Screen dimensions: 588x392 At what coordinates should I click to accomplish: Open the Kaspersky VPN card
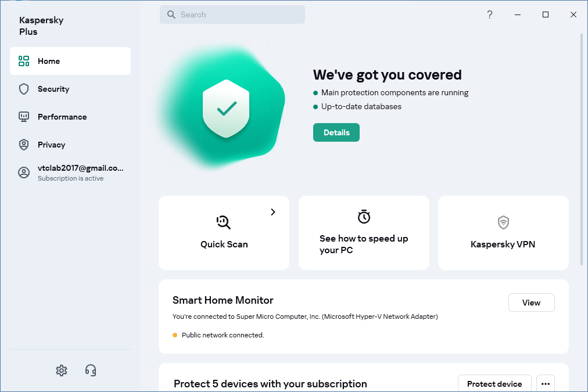pyautogui.click(x=503, y=244)
